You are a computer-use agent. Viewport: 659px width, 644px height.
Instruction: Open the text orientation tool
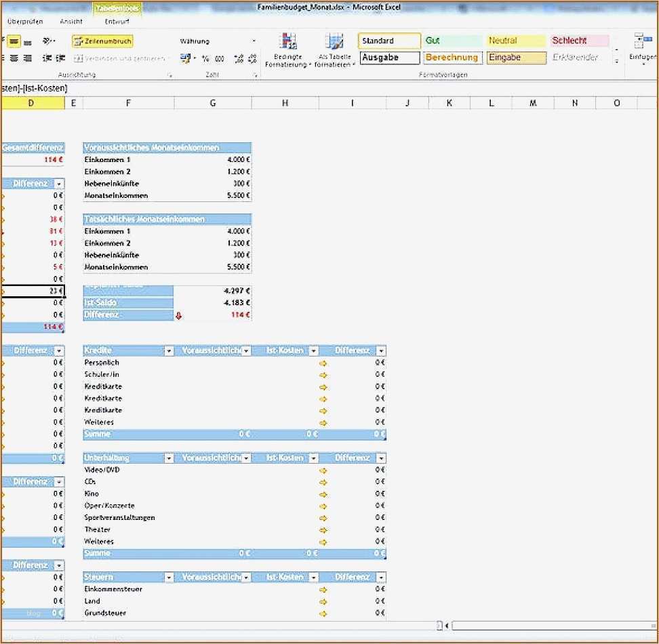point(49,41)
